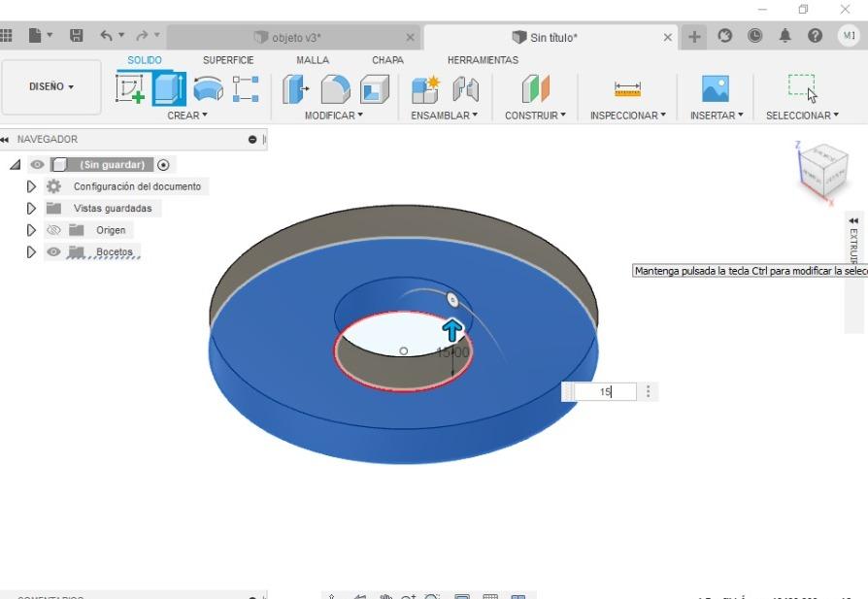Toggle visibility of the Sin guardar component
This screenshot has width=868, height=599.
pyautogui.click(x=37, y=164)
